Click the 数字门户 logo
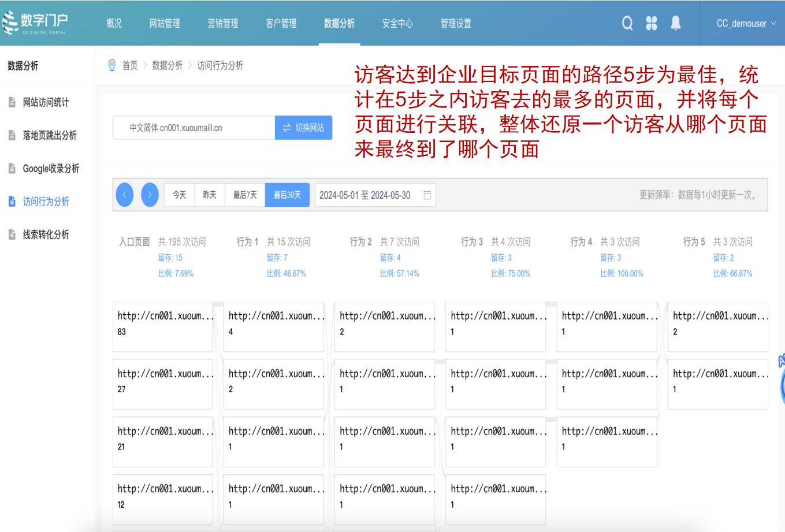This screenshot has width=785, height=532. click(35, 23)
